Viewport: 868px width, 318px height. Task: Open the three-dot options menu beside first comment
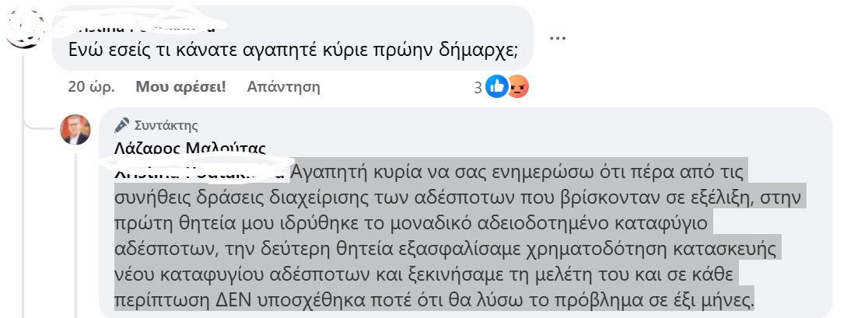click(557, 37)
